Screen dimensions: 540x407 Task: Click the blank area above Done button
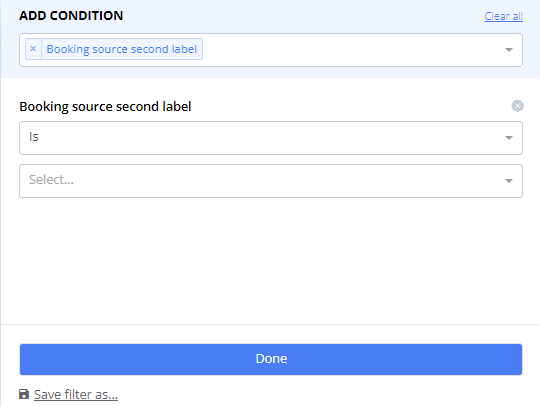click(271, 262)
